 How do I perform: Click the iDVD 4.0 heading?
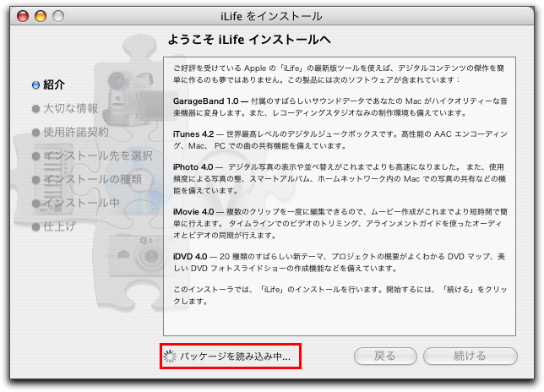pos(190,256)
